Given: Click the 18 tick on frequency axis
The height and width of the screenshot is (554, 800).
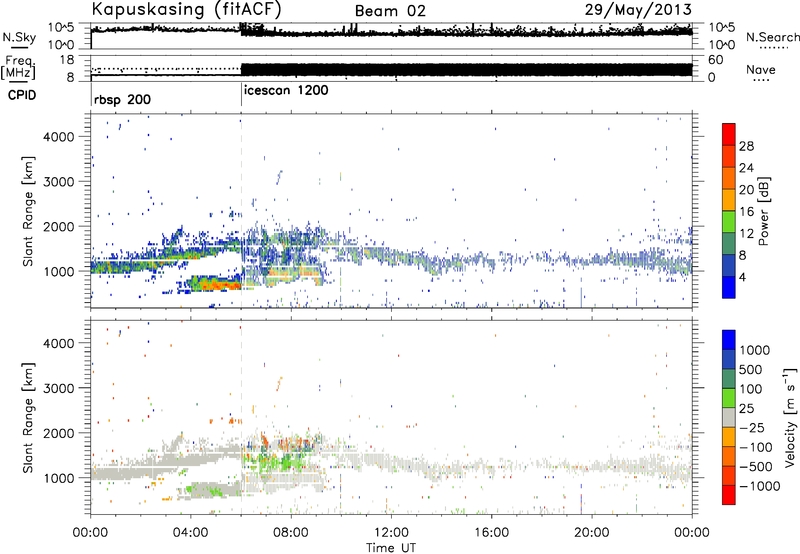Looking at the screenshot, I should pyautogui.click(x=67, y=60).
